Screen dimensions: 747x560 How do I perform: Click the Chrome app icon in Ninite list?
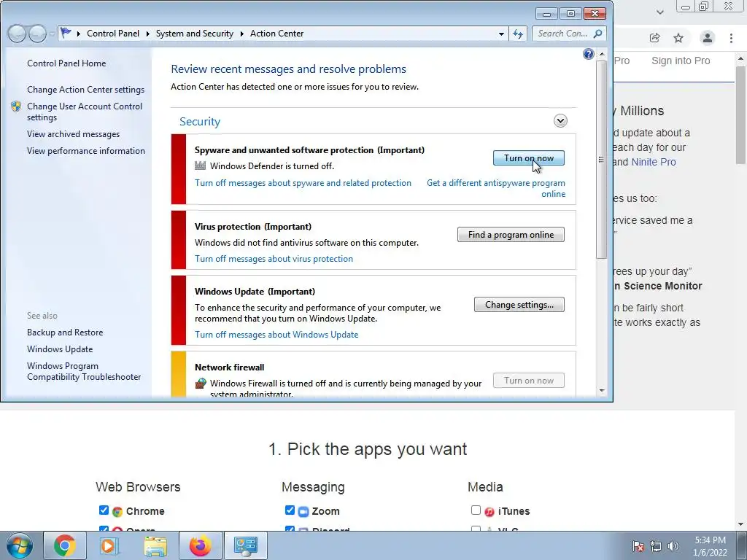[117, 512]
